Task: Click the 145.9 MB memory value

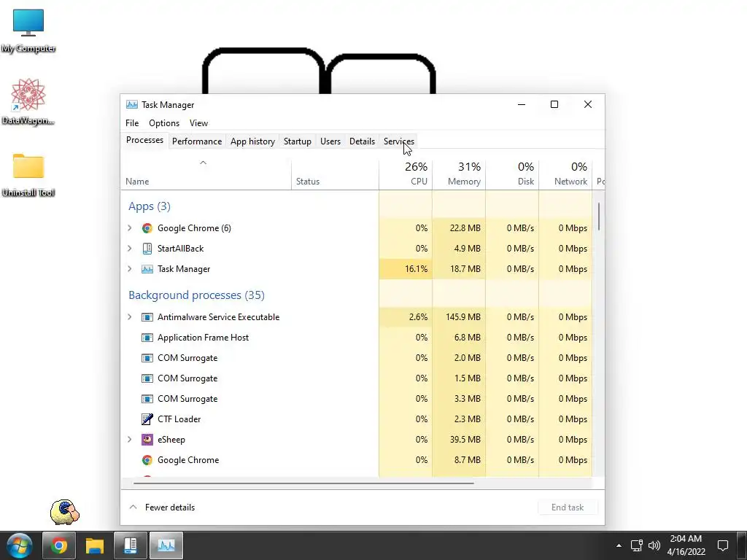Action: [462, 317]
